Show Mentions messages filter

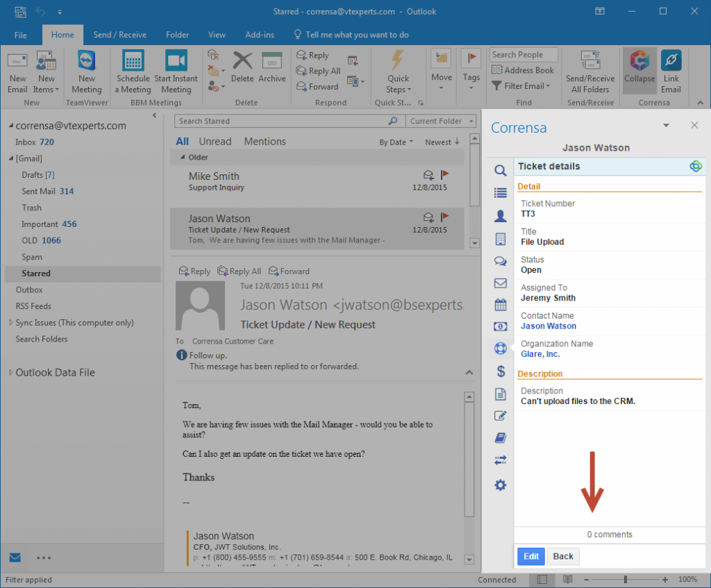[265, 142]
